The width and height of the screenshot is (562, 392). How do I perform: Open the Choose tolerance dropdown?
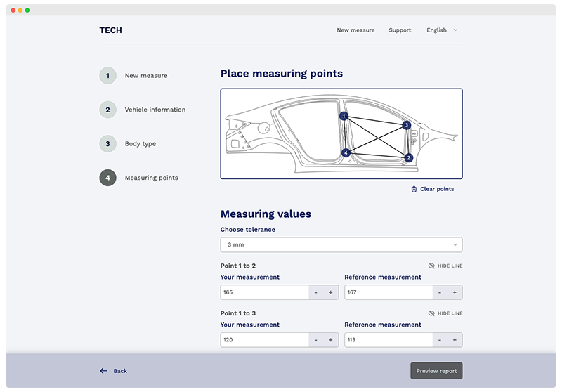pyautogui.click(x=341, y=244)
